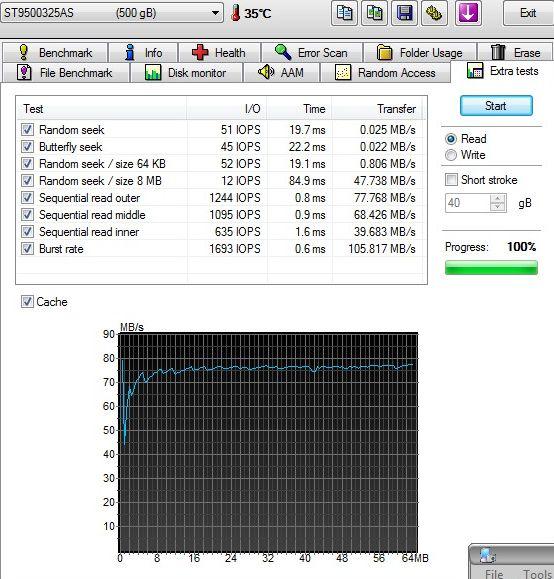The image size is (554, 579).
Task: Uncheck the Butterfly seek test checkbox
Action: 27,147
